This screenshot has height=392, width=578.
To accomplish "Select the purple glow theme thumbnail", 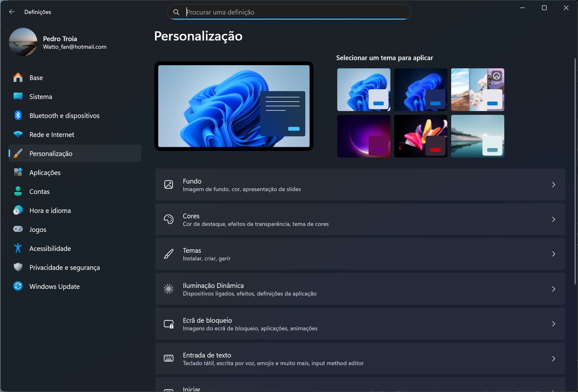I will pyautogui.click(x=364, y=136).
